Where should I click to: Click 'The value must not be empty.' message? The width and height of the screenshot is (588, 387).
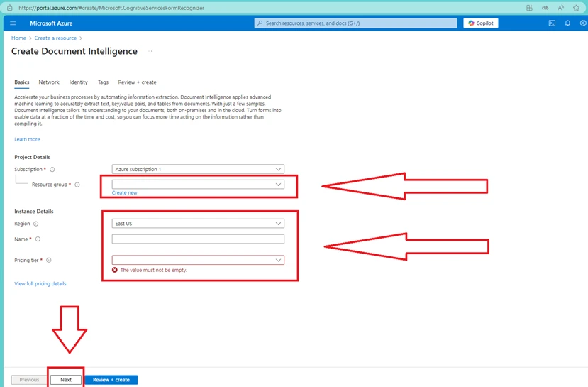153,270
